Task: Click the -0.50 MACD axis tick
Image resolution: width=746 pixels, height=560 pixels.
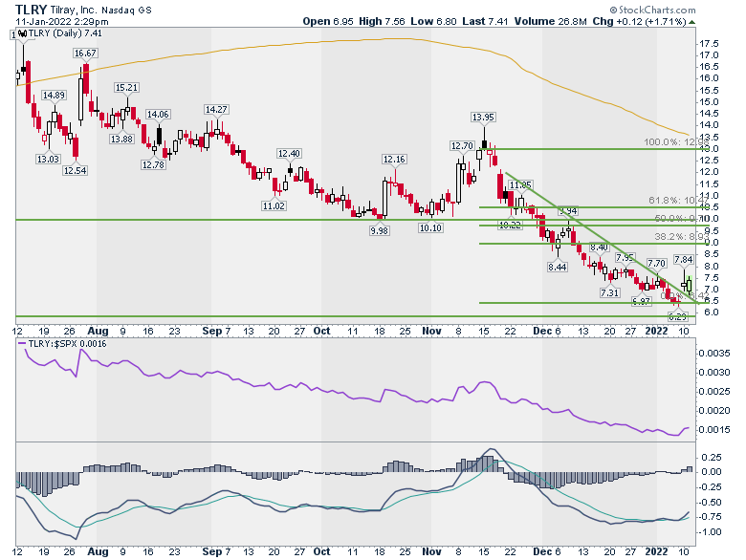Action: tap(710, 503)
